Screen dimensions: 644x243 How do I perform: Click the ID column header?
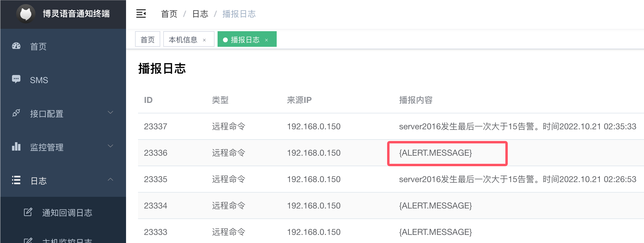[x=148, y=100]
